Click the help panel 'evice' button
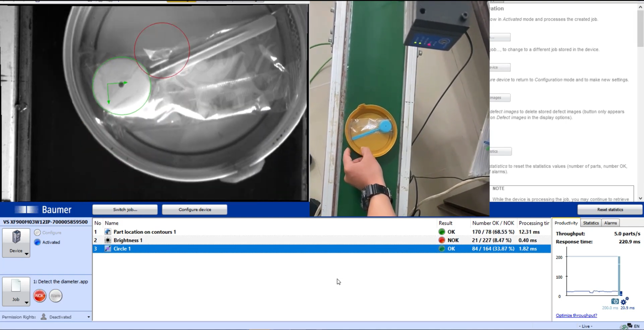The image size is (644, 330). click(x=500, y=67)
